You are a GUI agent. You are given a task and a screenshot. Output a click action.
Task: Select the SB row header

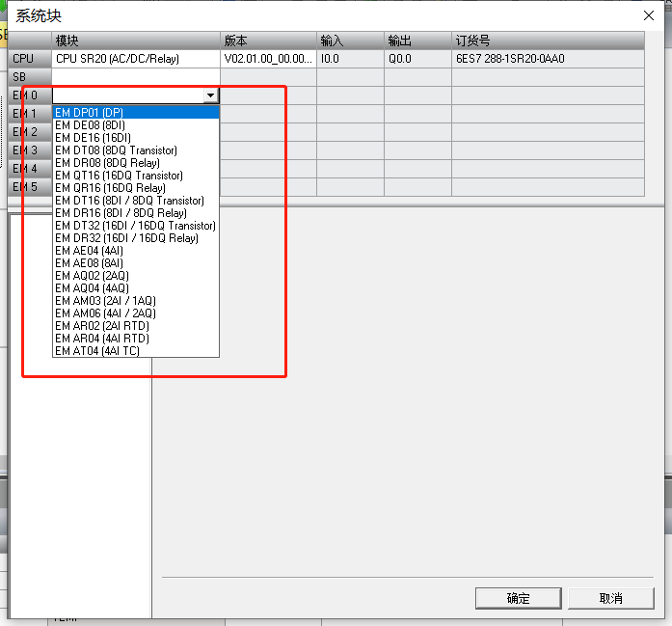(30, 77)
